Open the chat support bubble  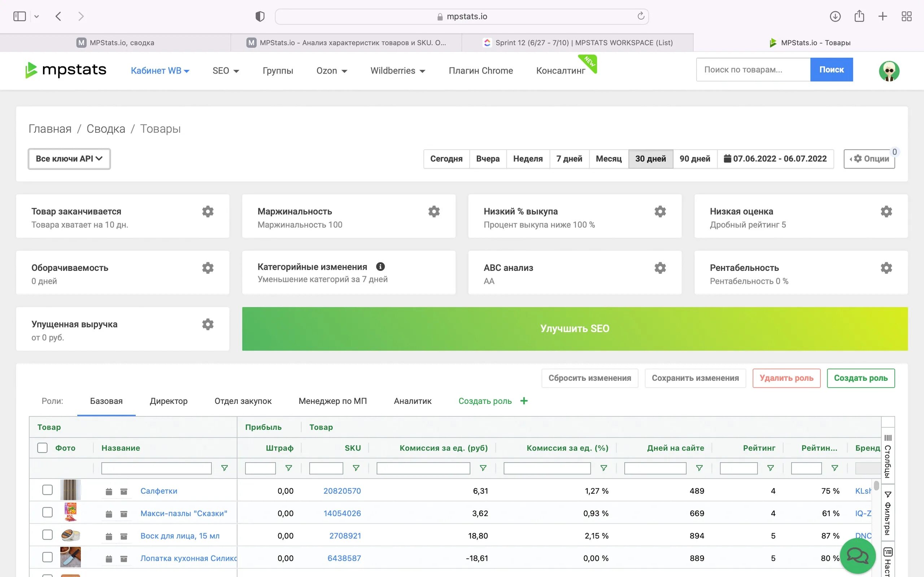858,556
